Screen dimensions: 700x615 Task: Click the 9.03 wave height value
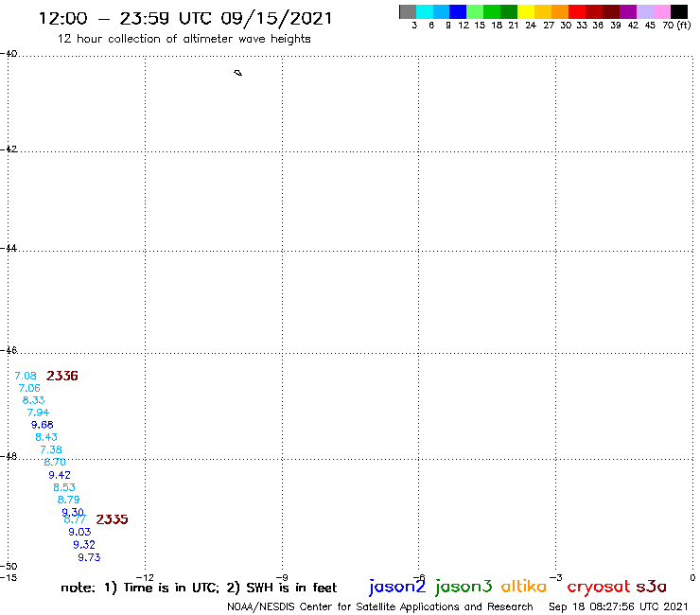[79, 532]
